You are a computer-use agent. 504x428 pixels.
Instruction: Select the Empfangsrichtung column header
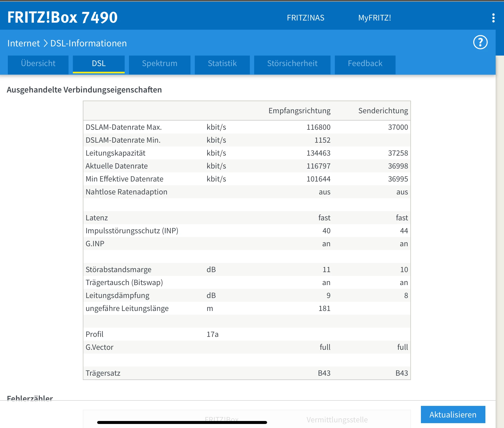pyautogui.click(x=299, y=111)
